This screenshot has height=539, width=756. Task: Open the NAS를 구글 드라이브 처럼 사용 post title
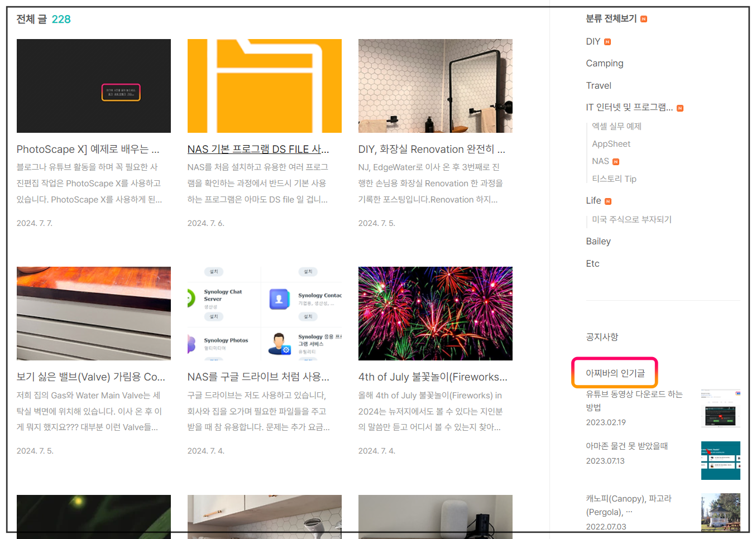pos(259,377)
